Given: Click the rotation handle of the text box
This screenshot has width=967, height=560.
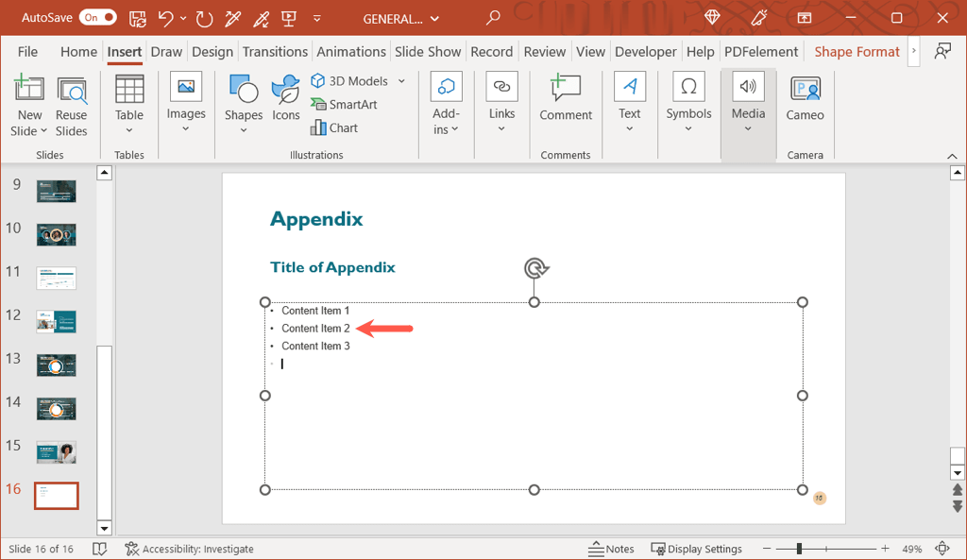Looking at the screenshot, I should 535,268.
